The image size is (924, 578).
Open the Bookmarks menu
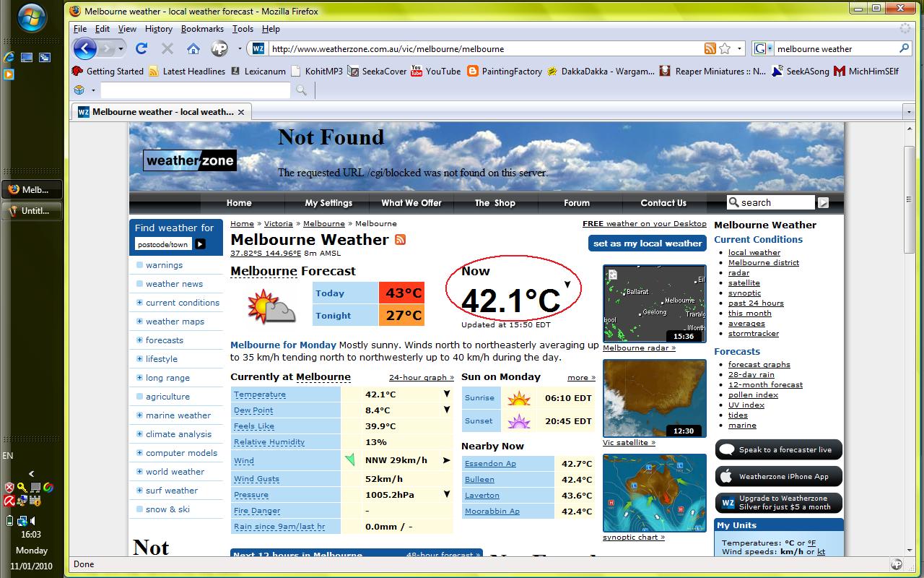point(202,29)
